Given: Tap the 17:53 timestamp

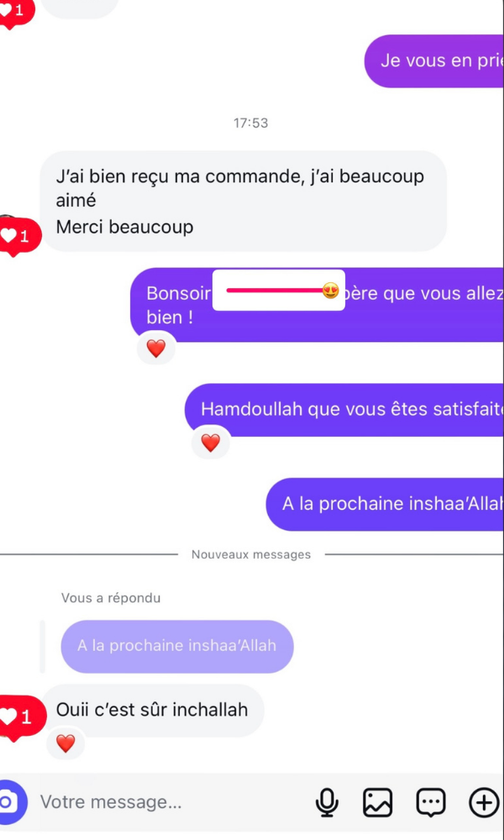Looking at the screenshot, I should coord(250,123).
